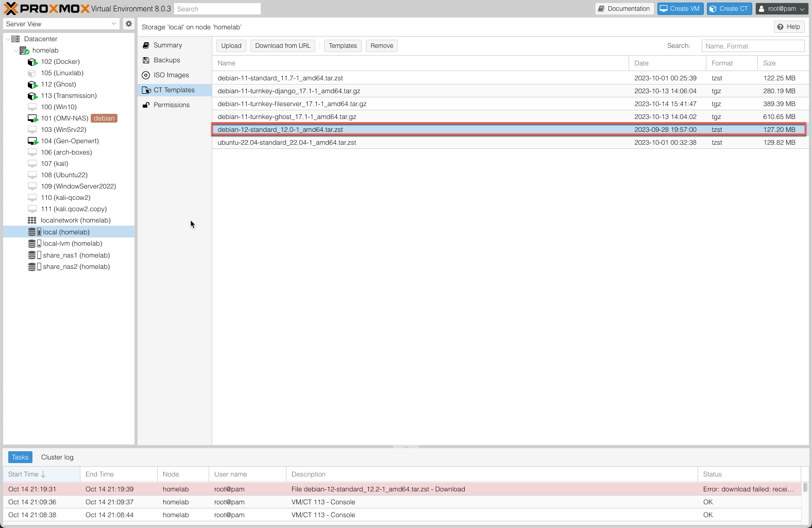This screenshot has width=812, height=528.
Task: Select container icon for 113 (Transmission)
Action: 32,96
